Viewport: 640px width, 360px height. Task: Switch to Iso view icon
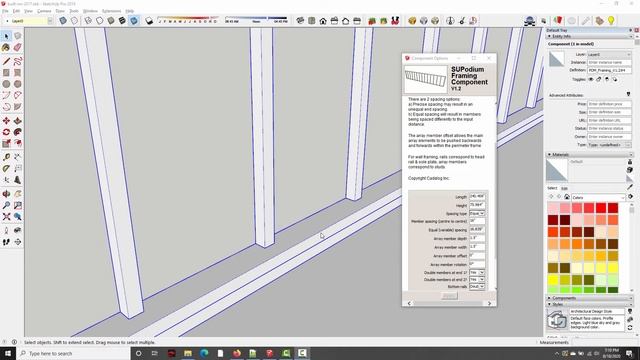(300, 21)
